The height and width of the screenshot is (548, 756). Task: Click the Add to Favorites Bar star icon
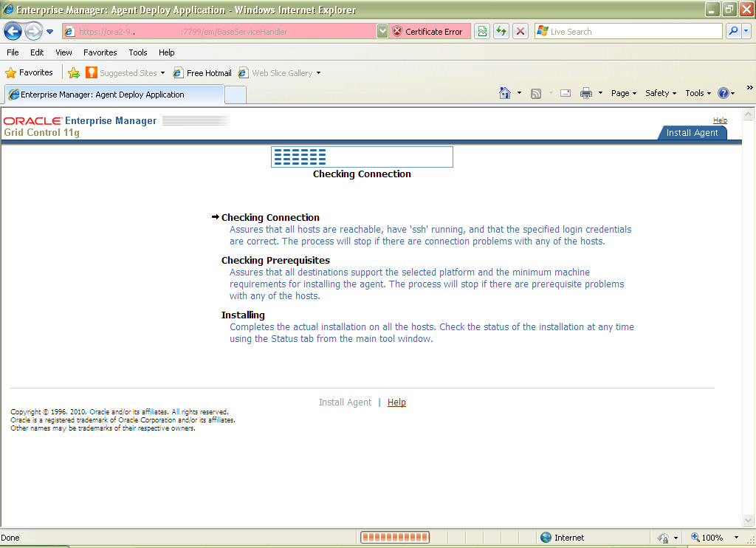74,73
